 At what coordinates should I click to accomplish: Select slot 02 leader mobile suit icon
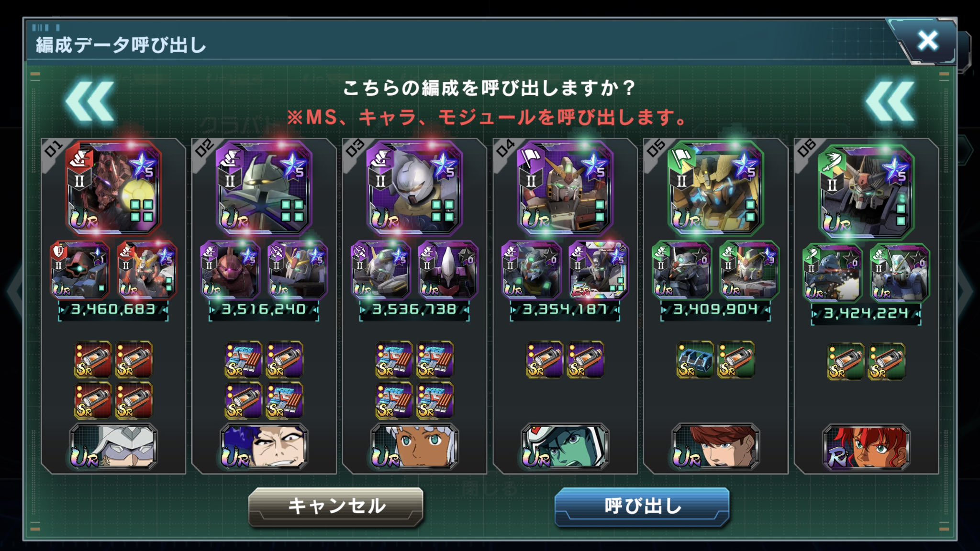(x=264, y=187)
